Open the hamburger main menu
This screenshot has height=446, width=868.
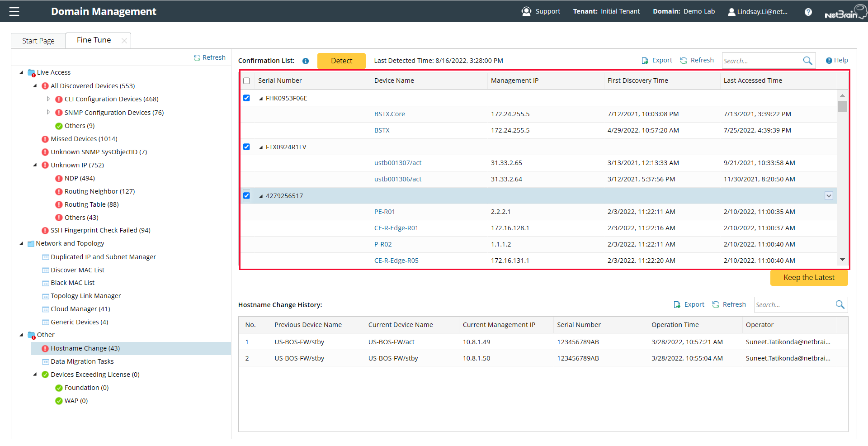pyautogui.click(x=14, y=11)
